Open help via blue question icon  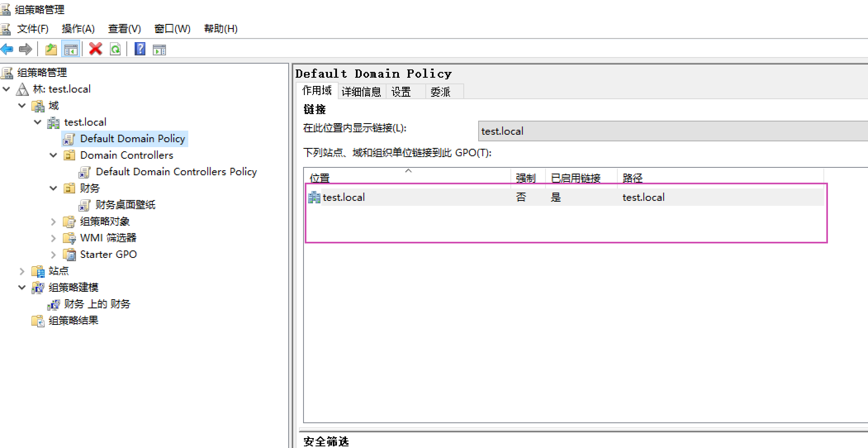pyautogui.click(x=140, y=49)
